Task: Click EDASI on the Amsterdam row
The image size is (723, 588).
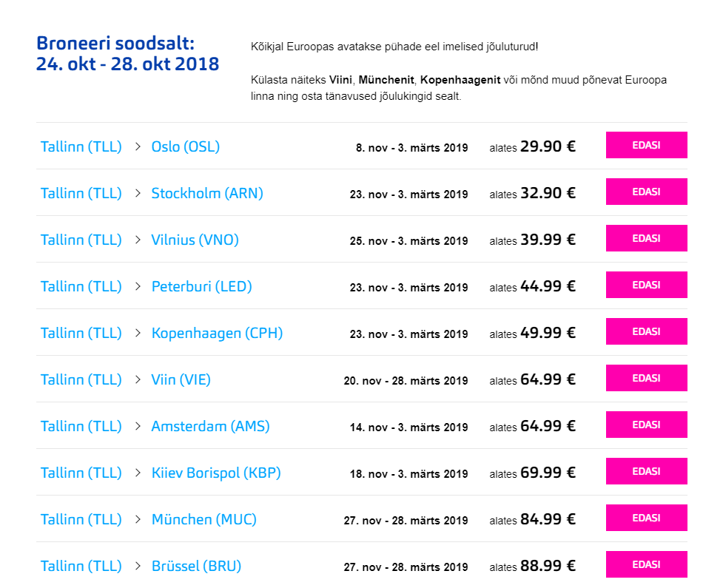Action: (x=646, y=425)
